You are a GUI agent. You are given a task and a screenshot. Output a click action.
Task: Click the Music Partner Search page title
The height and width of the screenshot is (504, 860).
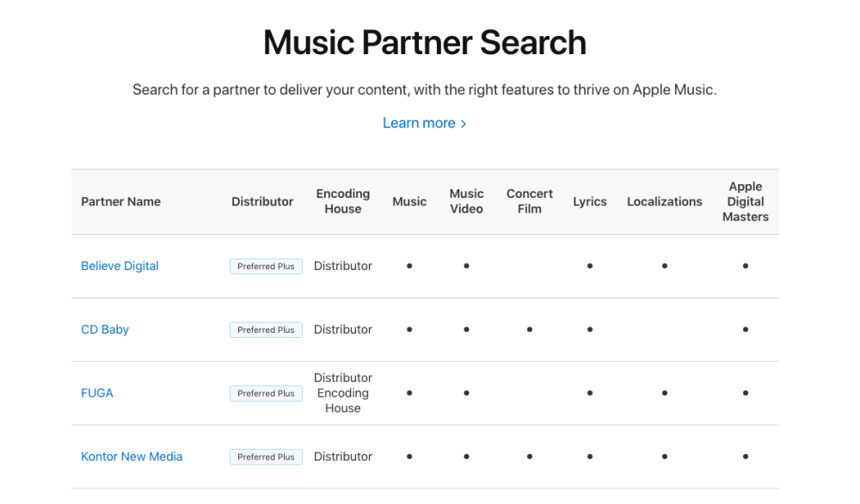(x=424, y=42)
